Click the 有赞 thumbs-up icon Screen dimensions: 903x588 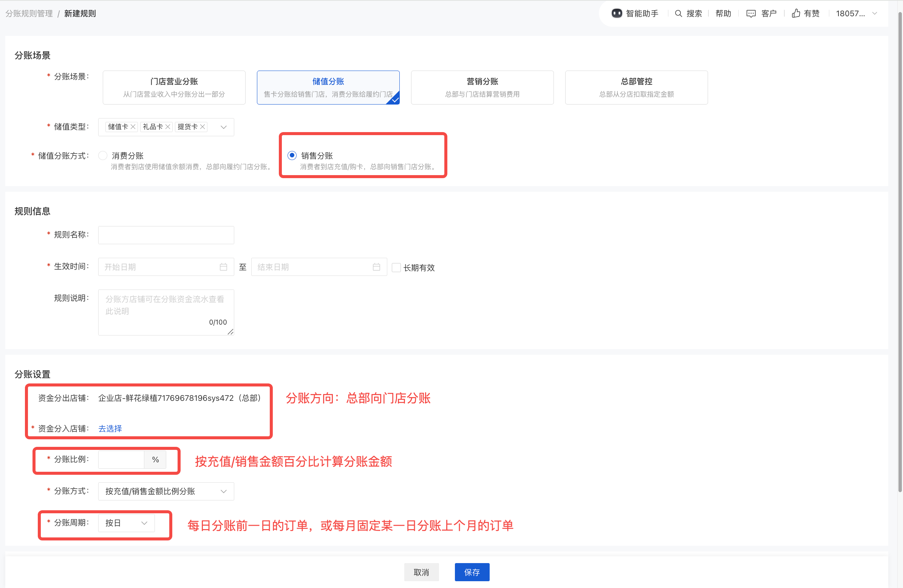point(796,13)
